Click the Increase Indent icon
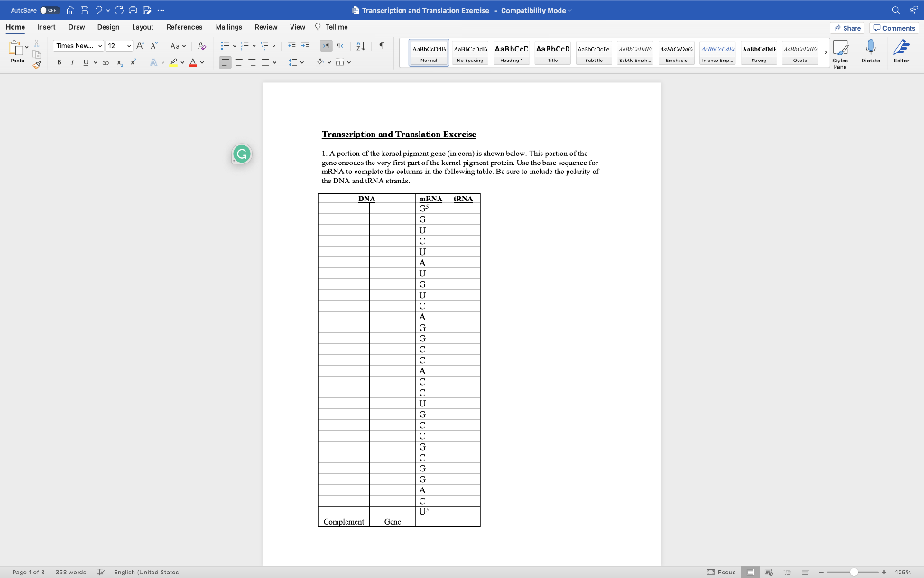924x578 pixels. (x=305, y=46)
